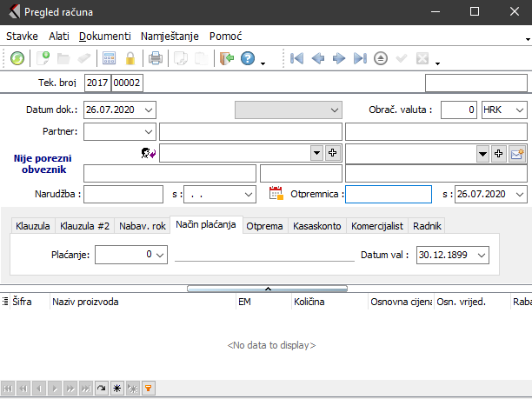Viewport: 532px width, 399px height.
Task: Click the yellow padlock lock icon
Action: pos(130,59)
